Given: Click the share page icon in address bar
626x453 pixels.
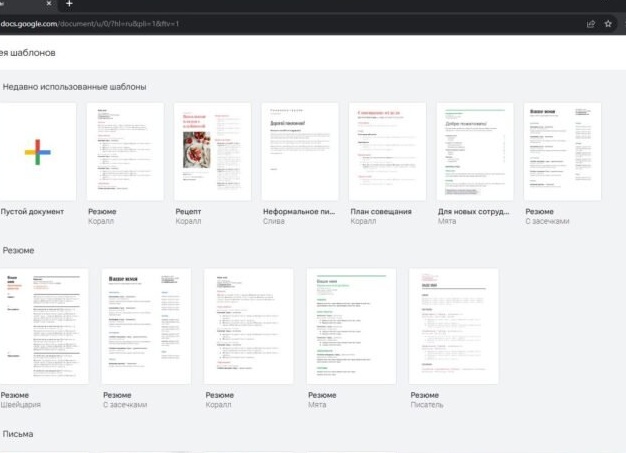Looking at the screenshot, I should (x=590, y=24).
